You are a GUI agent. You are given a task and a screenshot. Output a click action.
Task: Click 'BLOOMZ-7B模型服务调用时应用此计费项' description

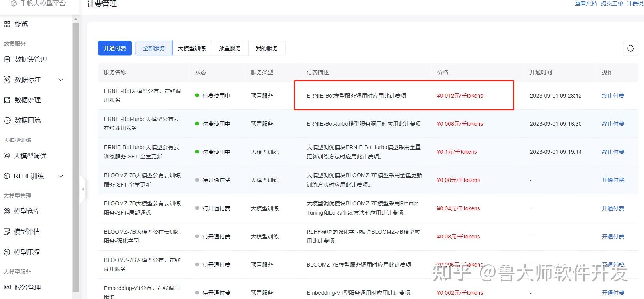[359, 265]
